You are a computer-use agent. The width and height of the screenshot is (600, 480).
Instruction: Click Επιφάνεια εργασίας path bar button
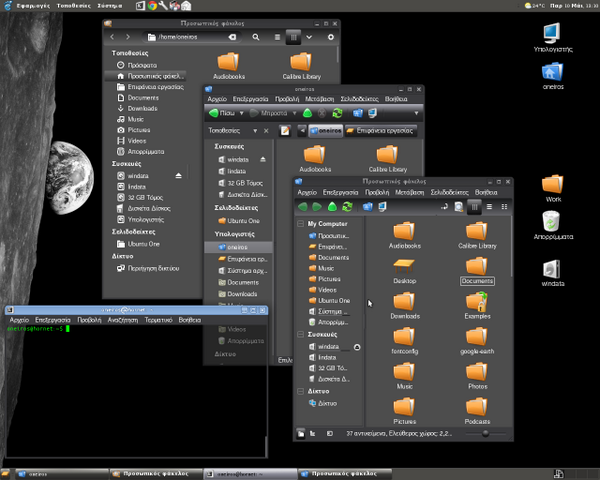pyautogui.click(x=381, y=131)
